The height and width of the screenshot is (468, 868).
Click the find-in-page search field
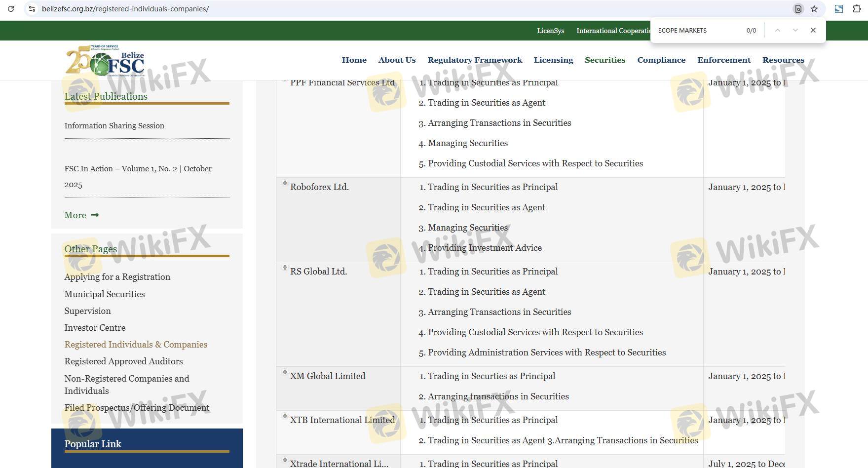tap(698, 30)
